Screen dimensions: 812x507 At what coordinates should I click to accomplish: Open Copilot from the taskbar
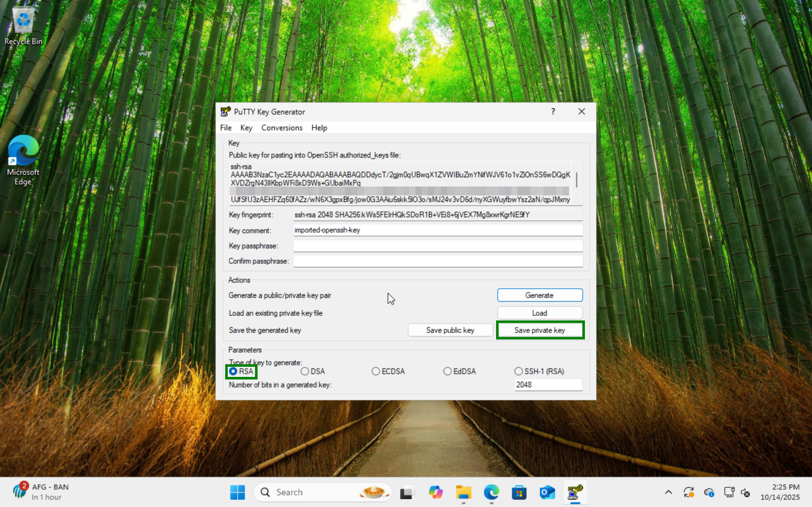pos(435,492)
